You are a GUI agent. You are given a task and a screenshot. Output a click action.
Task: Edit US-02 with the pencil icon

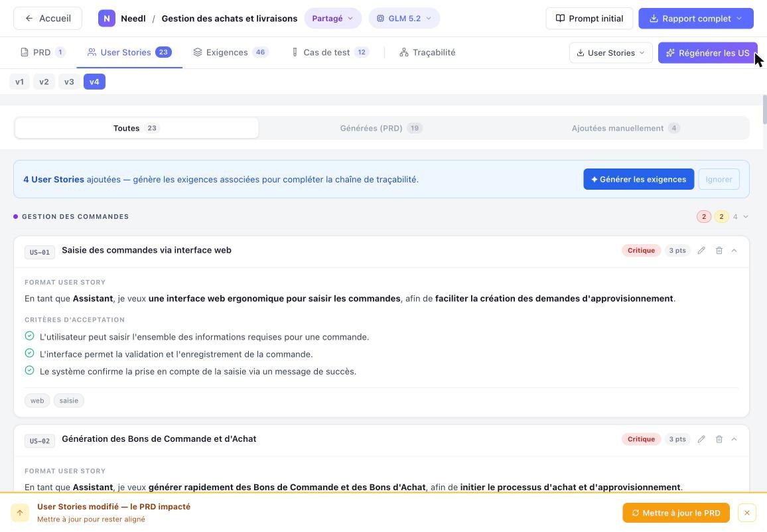tap(701, 439)
